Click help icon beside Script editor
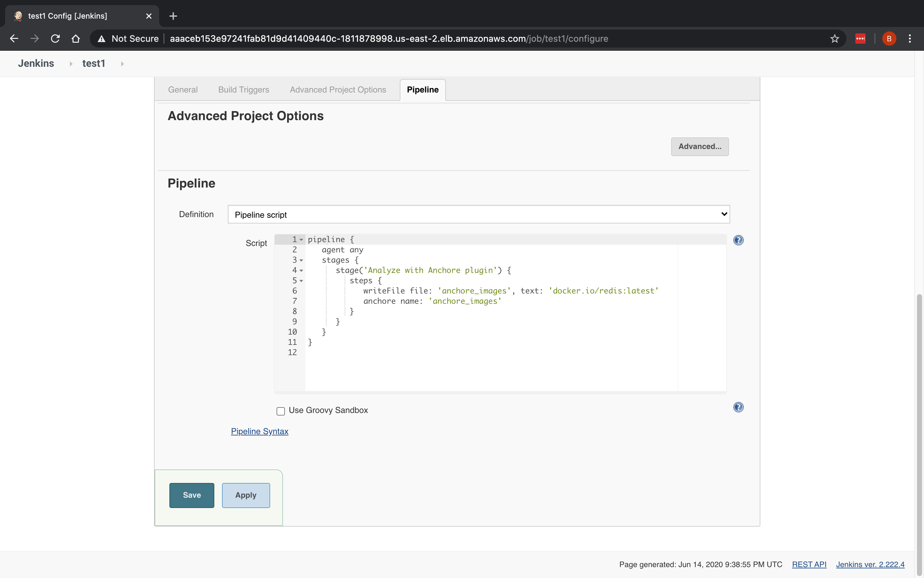Image resolution: width=924 pixels, height=578 pixels. 739,240
